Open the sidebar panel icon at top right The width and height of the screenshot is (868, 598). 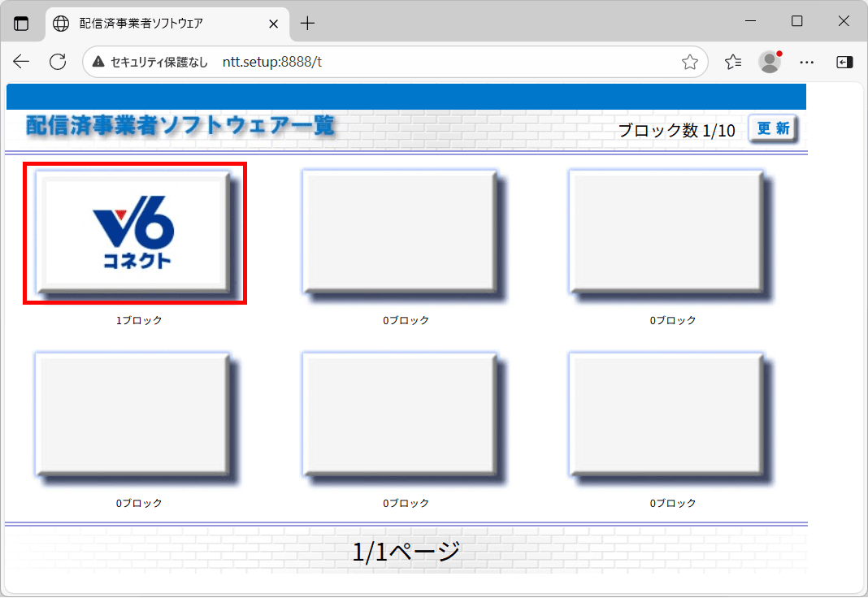click(x=844, y=61)
